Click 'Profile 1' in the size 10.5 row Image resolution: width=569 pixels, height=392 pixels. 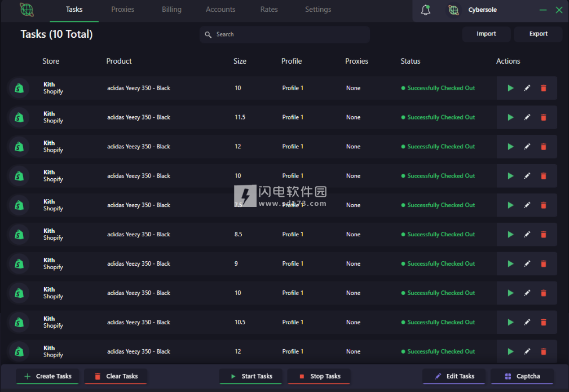(x=293, y=322)
